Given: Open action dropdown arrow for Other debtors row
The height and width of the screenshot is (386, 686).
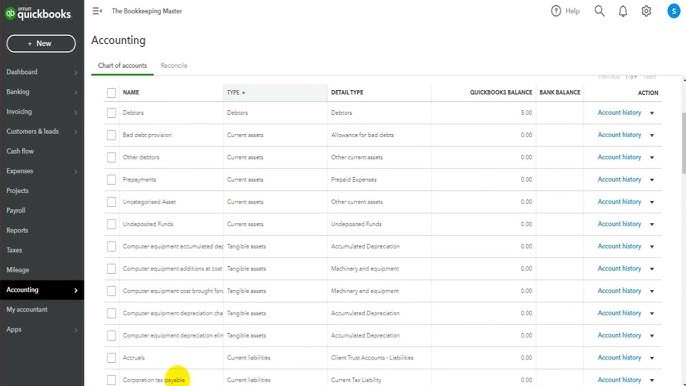Looking at the screenshot, I should tap(652, 158).
